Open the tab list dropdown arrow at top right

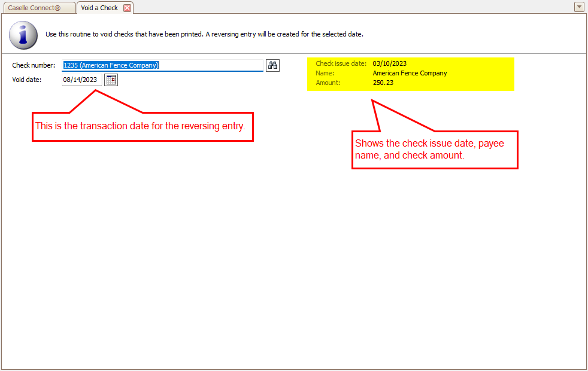point(578,7)
